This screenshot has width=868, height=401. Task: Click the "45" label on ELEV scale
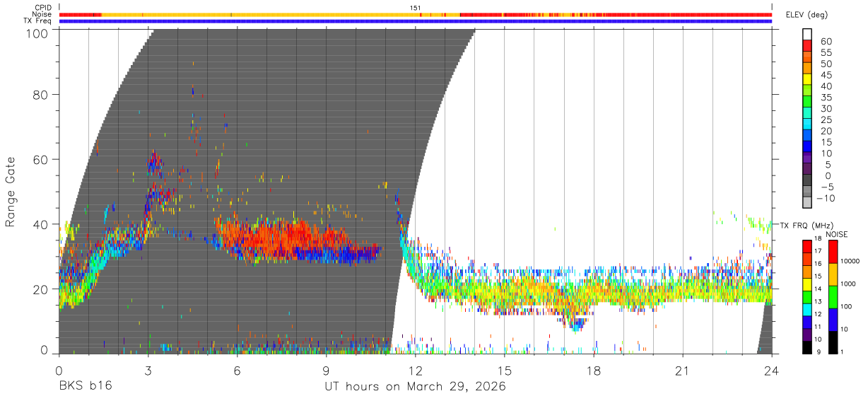tap(825, 75)
